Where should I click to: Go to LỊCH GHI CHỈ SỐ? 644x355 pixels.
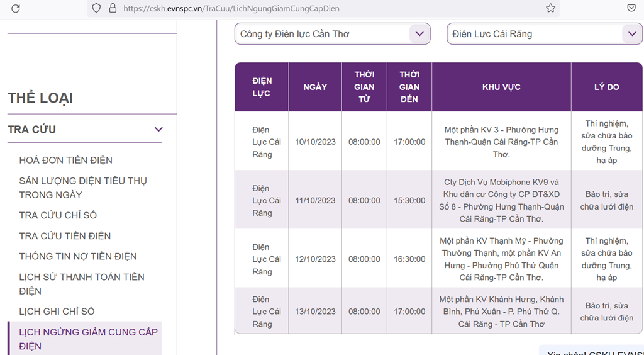tap(57, 312)
